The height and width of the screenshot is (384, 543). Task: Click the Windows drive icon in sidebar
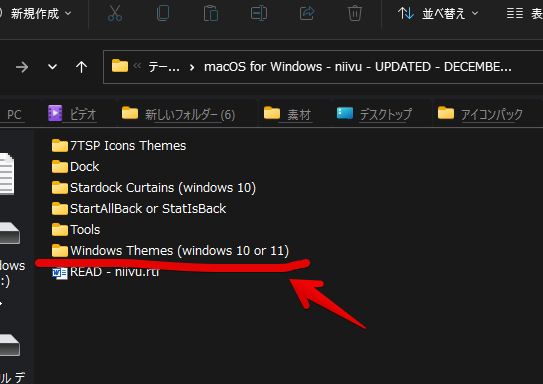pyautogui.click(x=10, y=233)
